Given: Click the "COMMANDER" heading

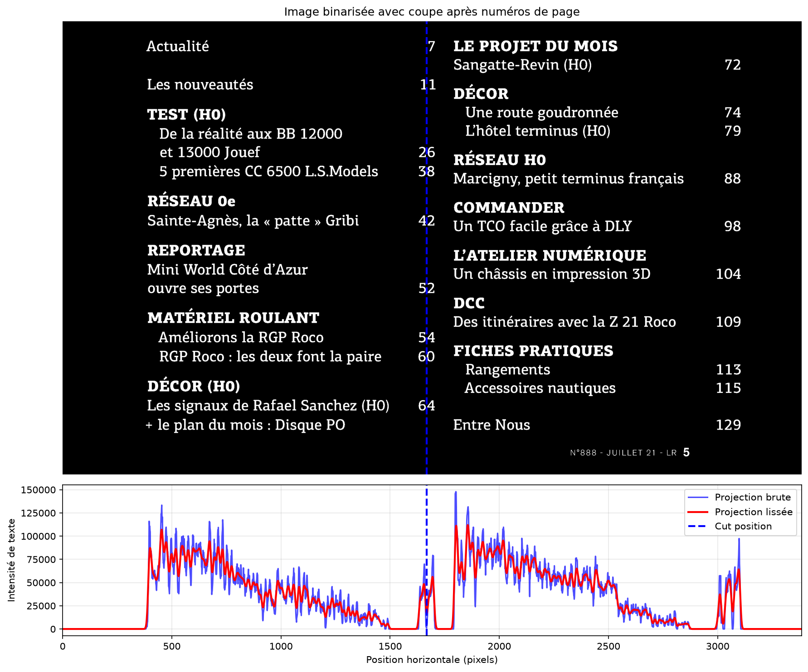Looking at the screenshot, I should click(509, 208).
